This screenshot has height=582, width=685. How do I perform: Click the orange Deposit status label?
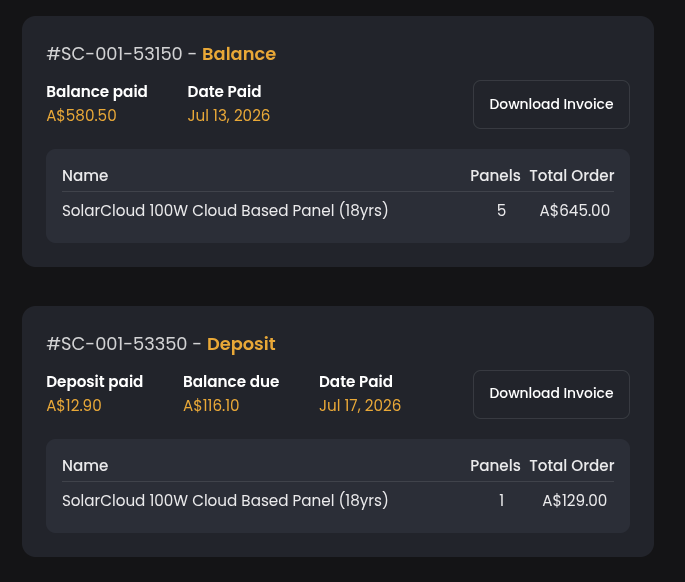(x=241, y=344)
